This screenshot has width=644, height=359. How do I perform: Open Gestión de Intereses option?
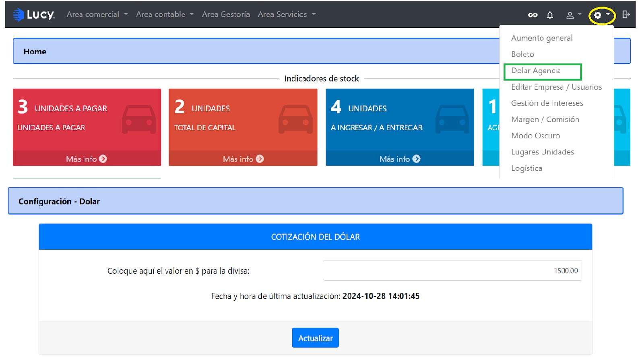point(547,103)
